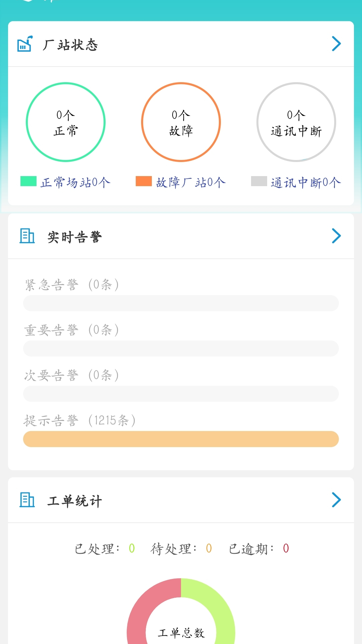
Task: Click the gray 通讯中断 legend swatch
Action: (259, 181)
